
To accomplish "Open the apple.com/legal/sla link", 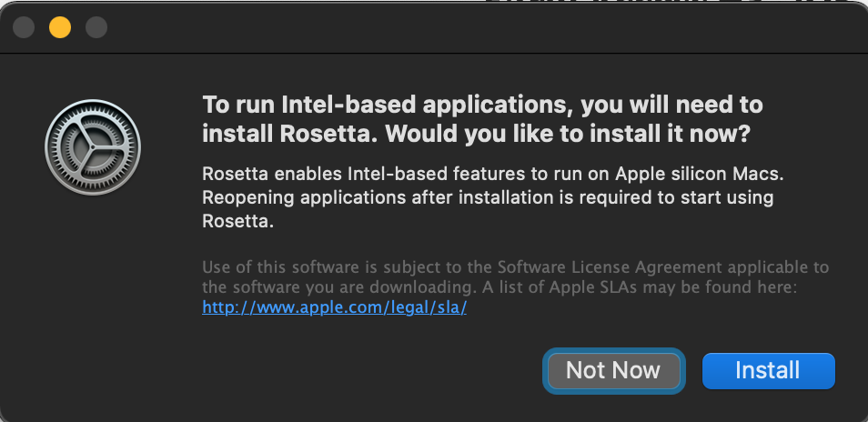I will coord(334,307).
